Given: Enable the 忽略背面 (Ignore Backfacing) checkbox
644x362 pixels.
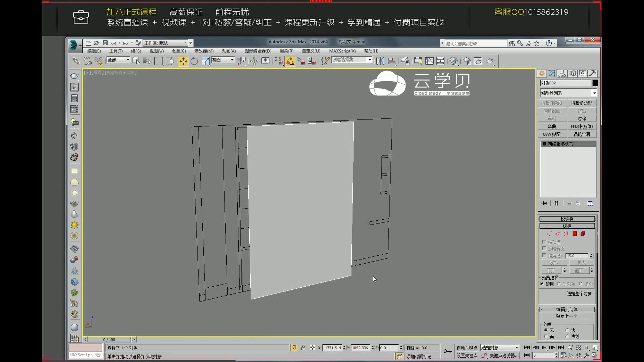Looking at the screenshot, I should point(544,248).
